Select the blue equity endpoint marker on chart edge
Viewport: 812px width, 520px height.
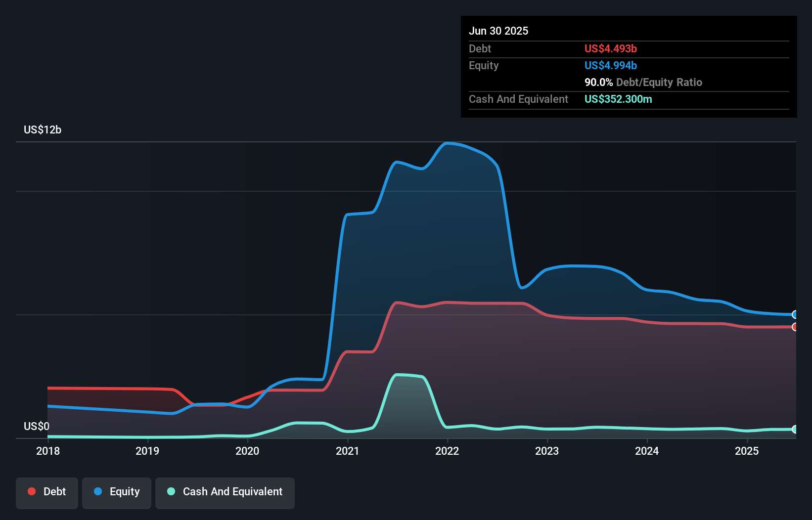[x=795, y=314]
